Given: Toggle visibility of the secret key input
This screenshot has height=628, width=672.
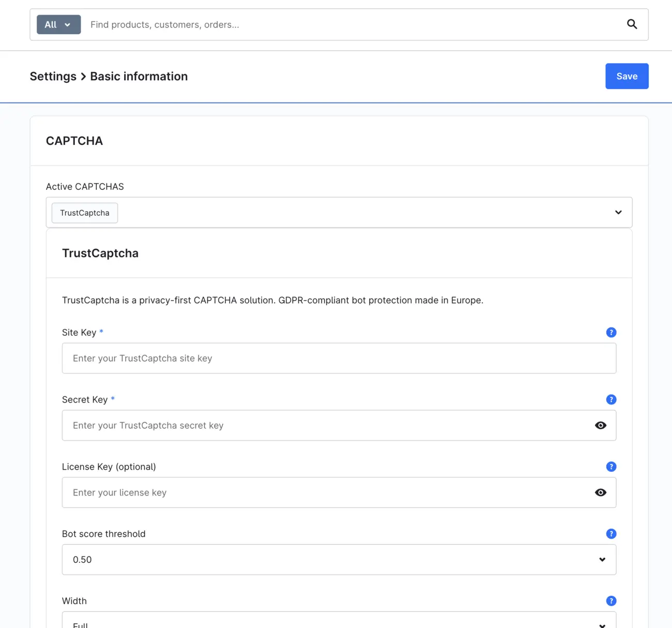Looking at the screenshot, I should 600,425.
